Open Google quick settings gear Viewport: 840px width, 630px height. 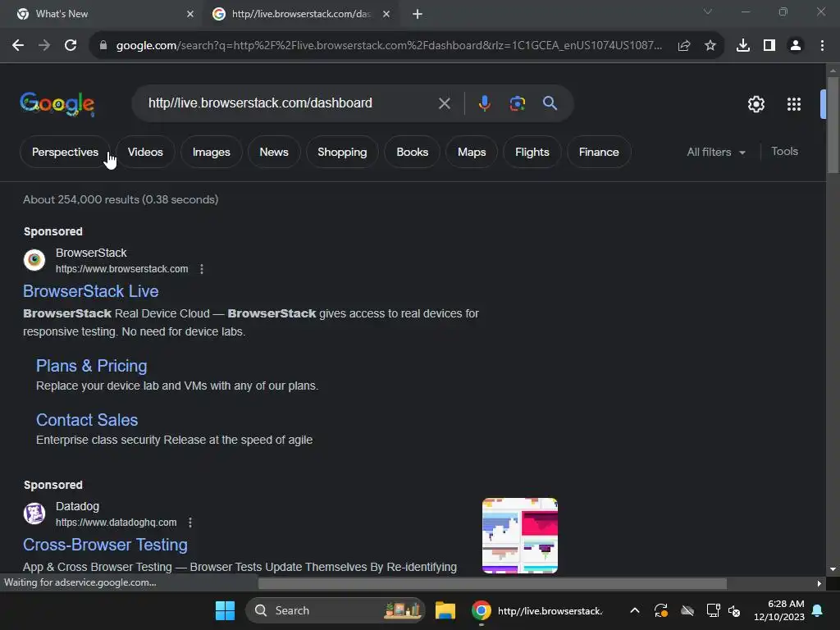756,104
